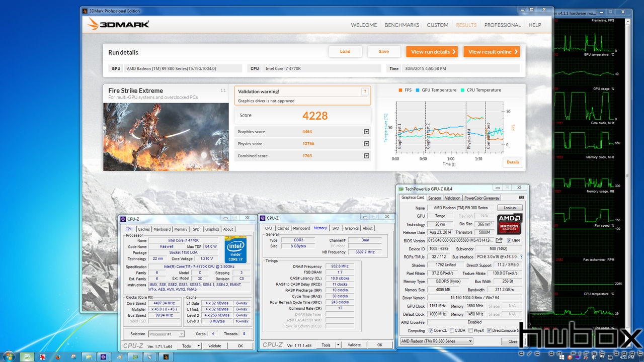644x362 pixels.
Task: Click the 3DMark logo in header
Action: (x=119, y=24)
